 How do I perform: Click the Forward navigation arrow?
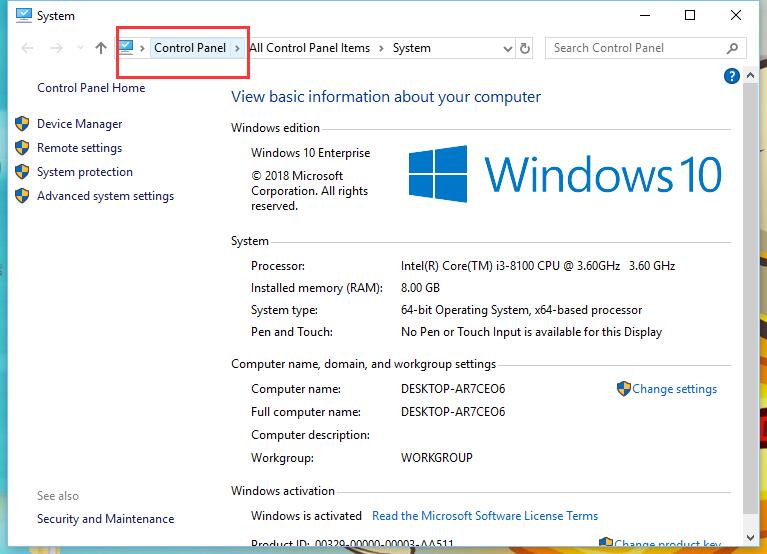pos(57,48)
